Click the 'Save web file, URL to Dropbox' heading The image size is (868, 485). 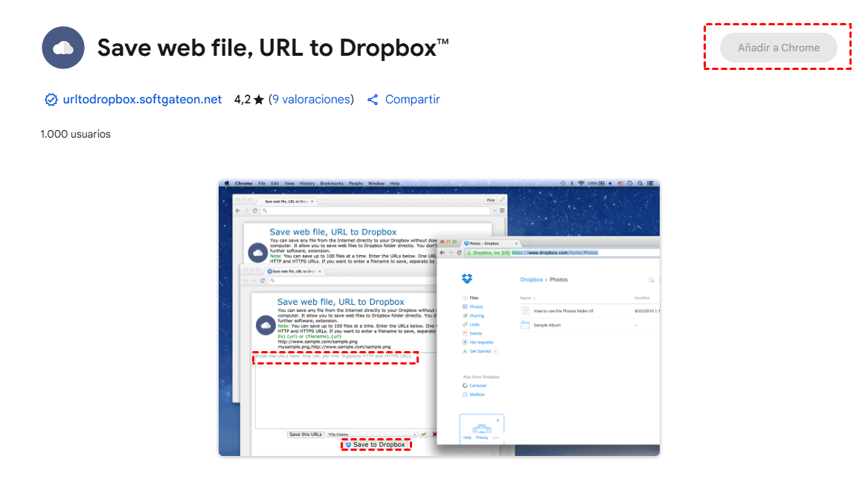(x=273, y=48)
